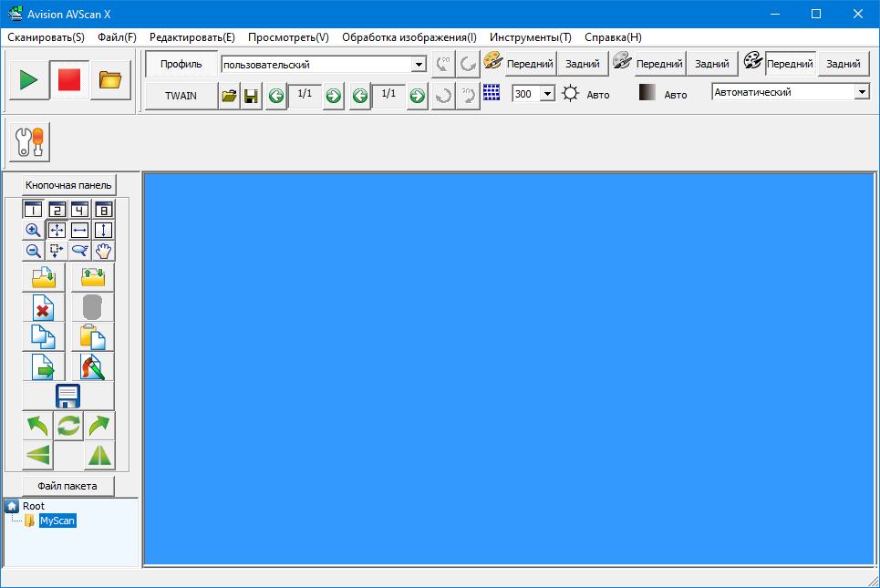Paste page with the clipboard icon

(93, 337)
